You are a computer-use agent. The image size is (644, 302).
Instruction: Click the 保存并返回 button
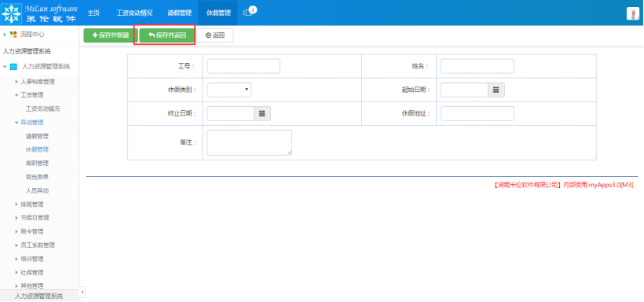(x=167, y=35)
